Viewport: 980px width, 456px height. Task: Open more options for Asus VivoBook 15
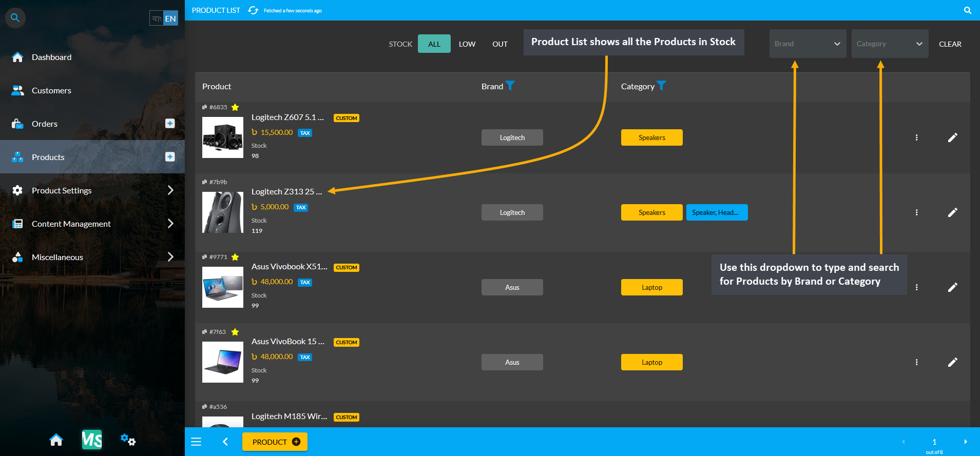[x=917, y=362]
